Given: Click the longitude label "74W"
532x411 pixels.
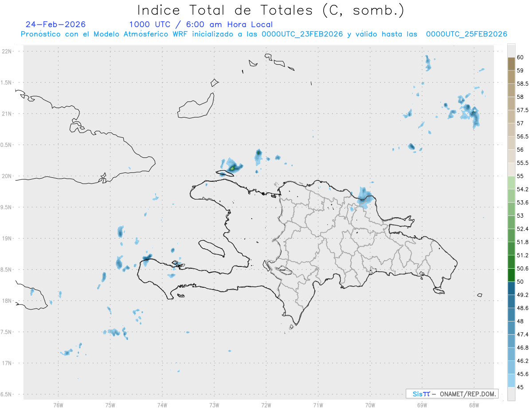Looking at the screenshot, I should click(162, 405).
